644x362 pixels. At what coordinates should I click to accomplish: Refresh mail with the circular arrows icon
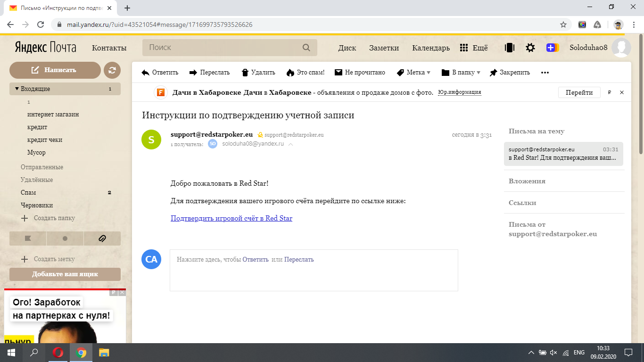[112, 70]
